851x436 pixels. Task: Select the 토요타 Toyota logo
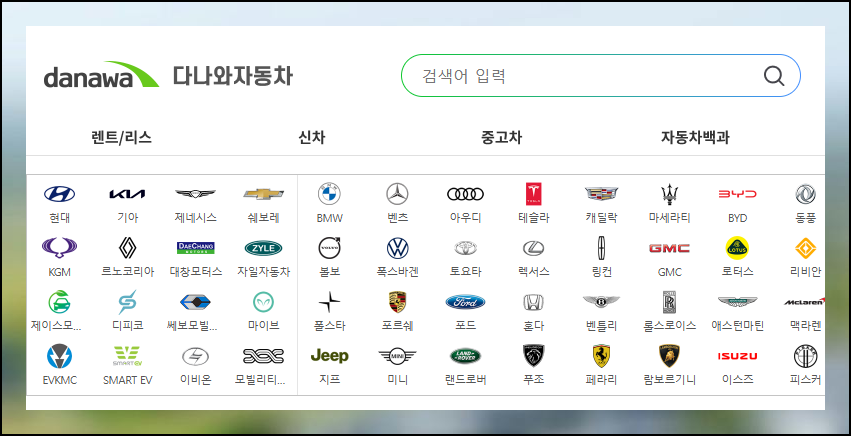[x=466, y=248]
